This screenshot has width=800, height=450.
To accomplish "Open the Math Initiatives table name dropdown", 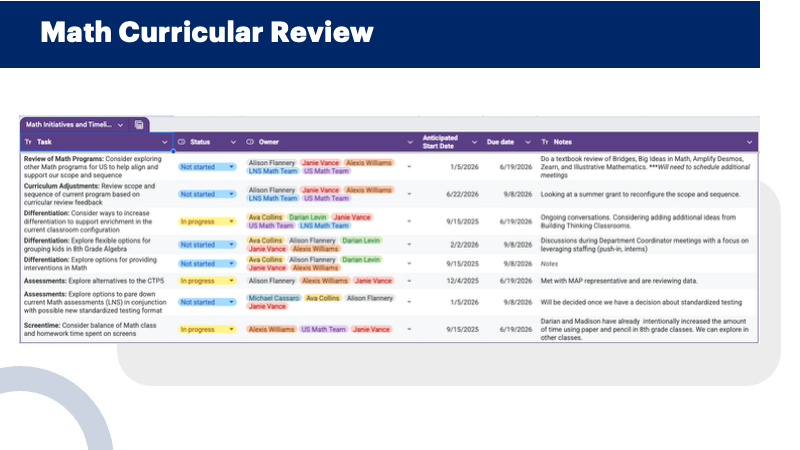I will pos(121,124).
